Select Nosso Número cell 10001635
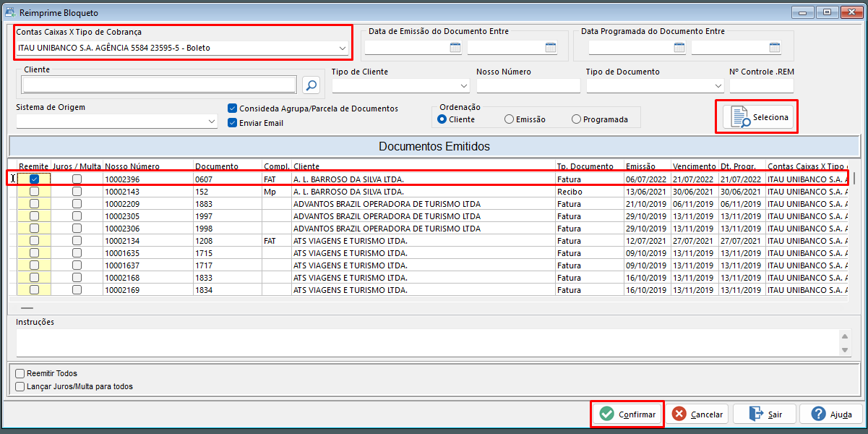This screenshot has height=434, width=868. pos(148,253)
